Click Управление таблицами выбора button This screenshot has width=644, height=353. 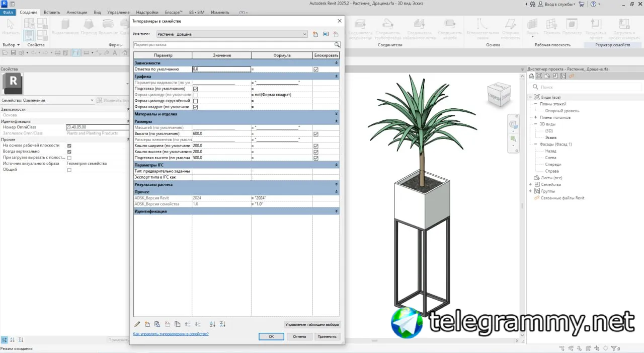(x=312, y=324)
